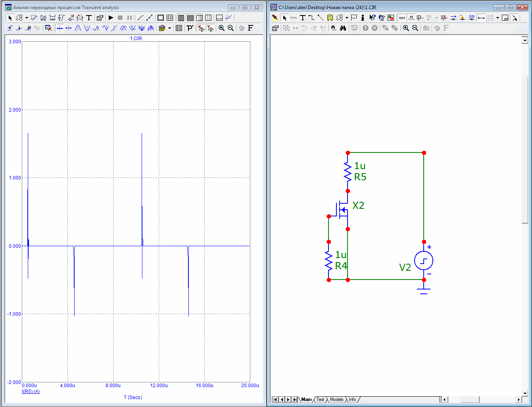The image size is (532, 407).
Task: Zoom in on the schematic
Action: click(406, 28)
